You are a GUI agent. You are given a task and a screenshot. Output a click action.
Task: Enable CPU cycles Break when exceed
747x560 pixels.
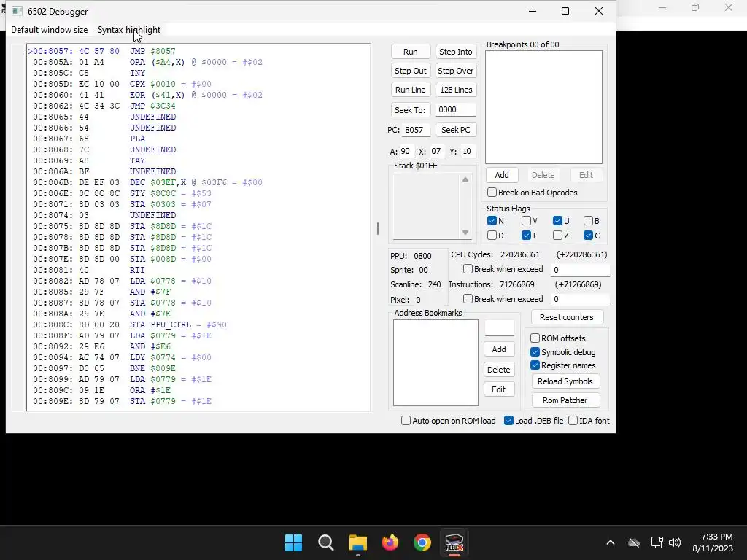click(x=503, y=269)
